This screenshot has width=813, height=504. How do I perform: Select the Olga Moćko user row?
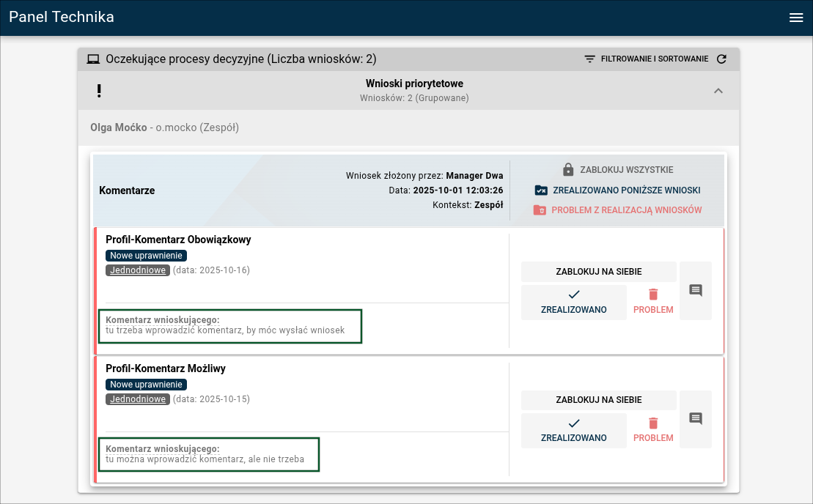pos(164,127)
